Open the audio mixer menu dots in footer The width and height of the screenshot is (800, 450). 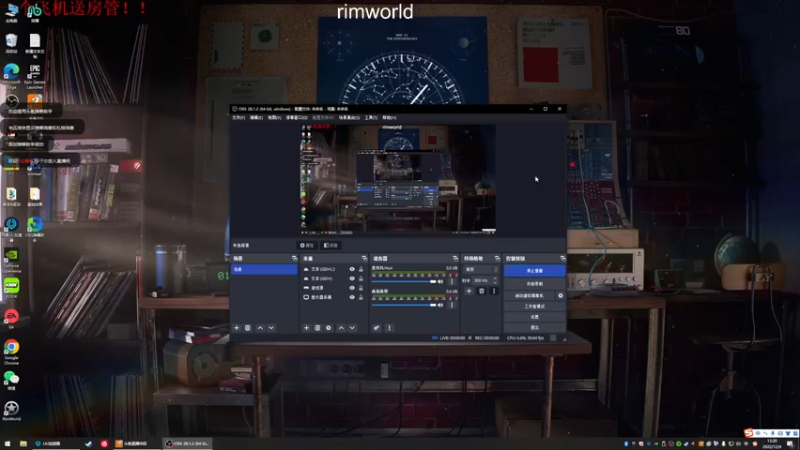tap(389, 328)
